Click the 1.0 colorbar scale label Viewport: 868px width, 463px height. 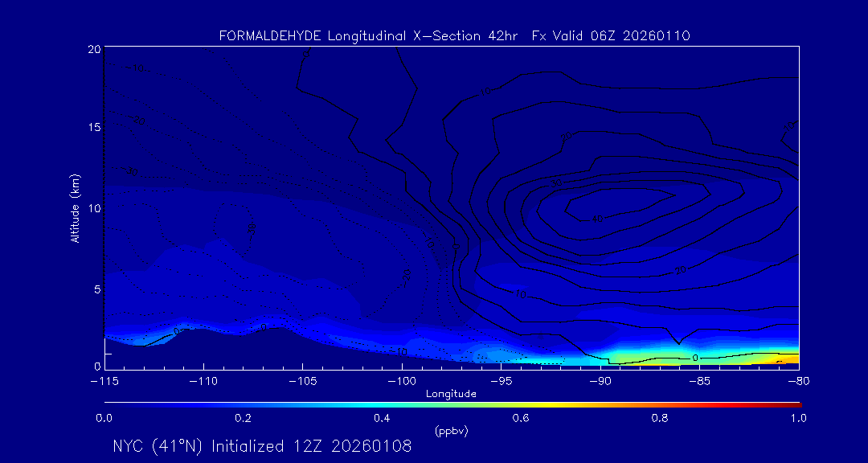point(798,418)
